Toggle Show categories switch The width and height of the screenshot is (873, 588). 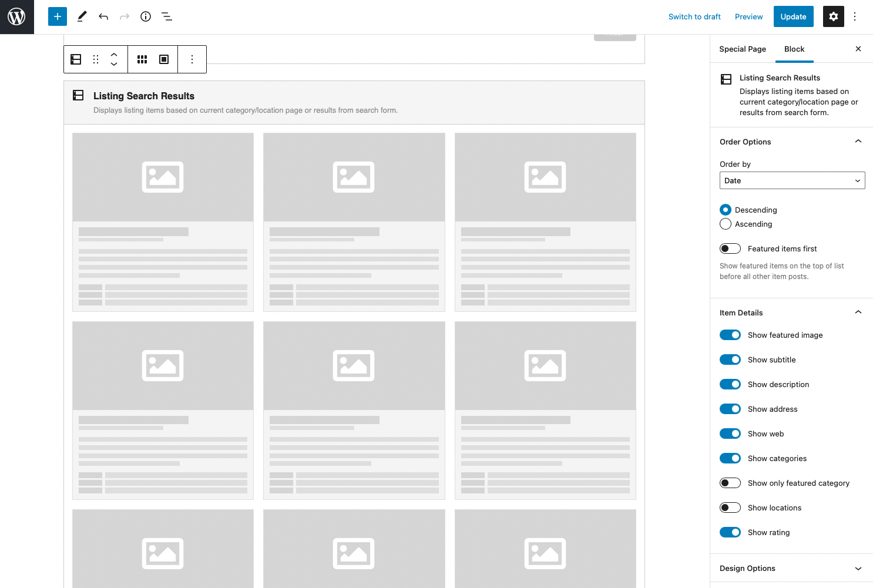pos(730,458)
